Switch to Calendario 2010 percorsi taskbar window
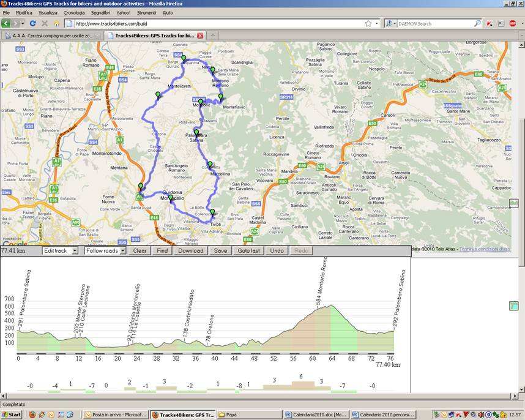Screen dimensions: 525x420 384,414
